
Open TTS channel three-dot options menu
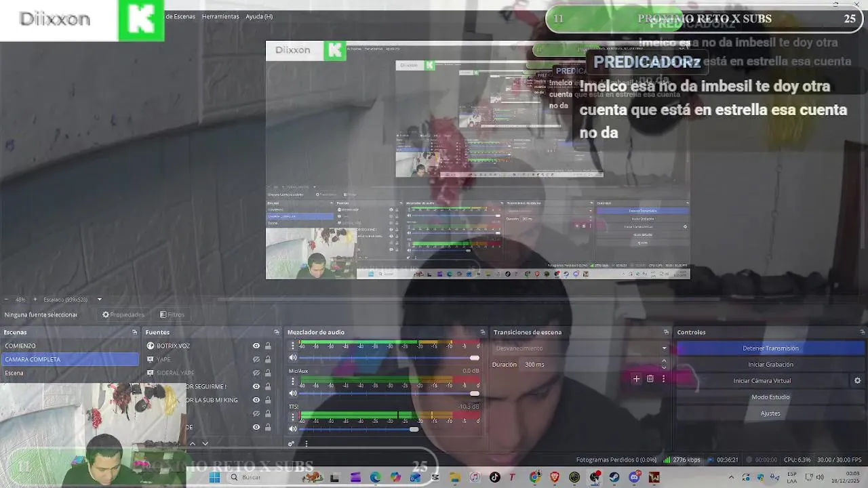(293, 418)
